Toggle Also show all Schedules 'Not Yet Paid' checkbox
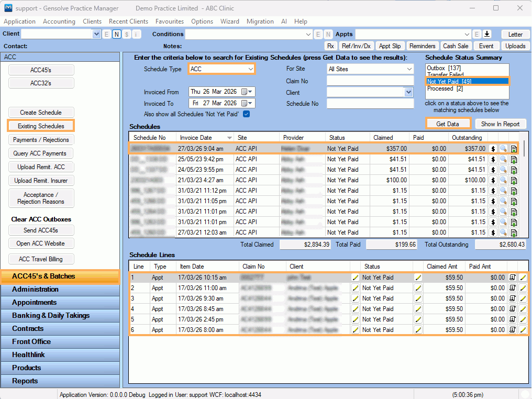Image resolution: width=532 pixels, height=399 pixels. point(247,114)
